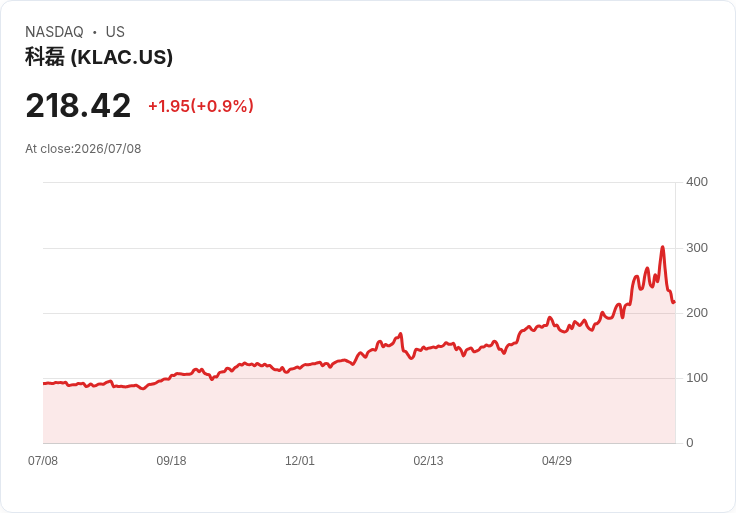Viewport: 736px width, 513px height.
Task: Click the price peak near 300 on chart
Action: [x=662, y=247]
